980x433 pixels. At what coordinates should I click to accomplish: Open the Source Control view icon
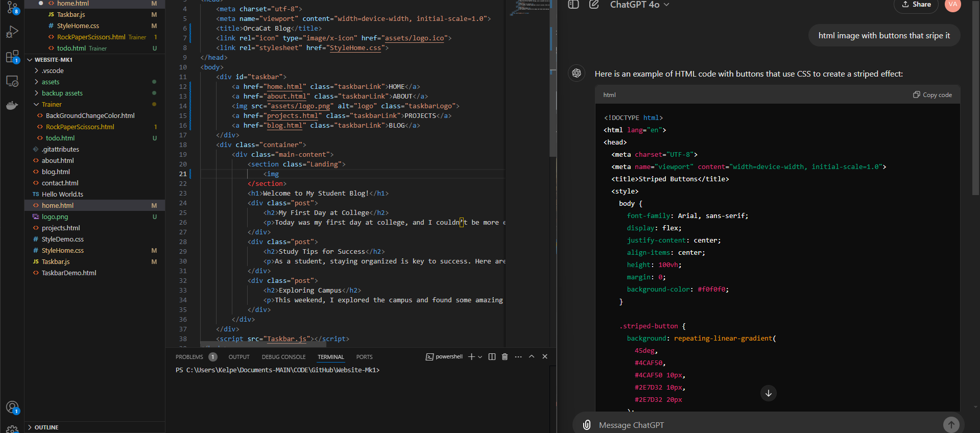click(x=12, y=8)
